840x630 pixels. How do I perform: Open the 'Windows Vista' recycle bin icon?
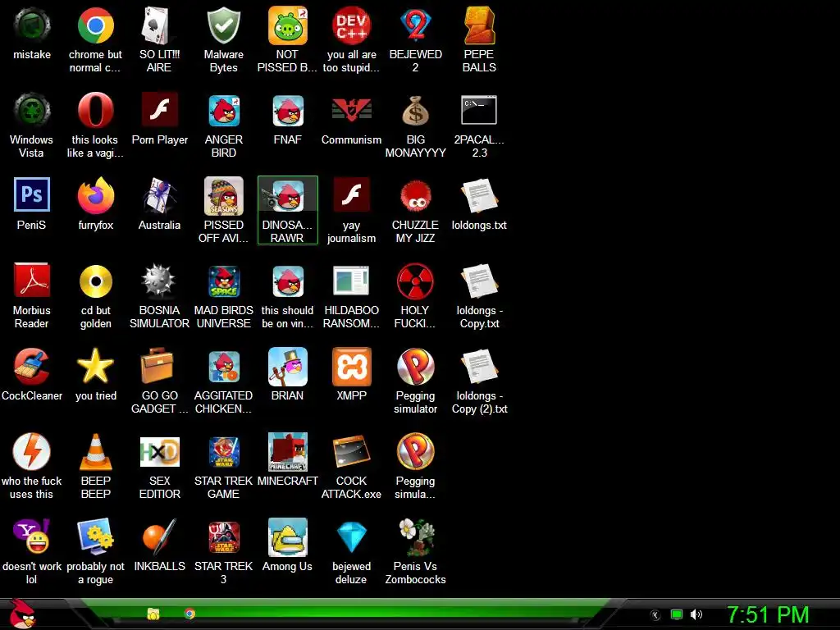(x=32, y=111)
